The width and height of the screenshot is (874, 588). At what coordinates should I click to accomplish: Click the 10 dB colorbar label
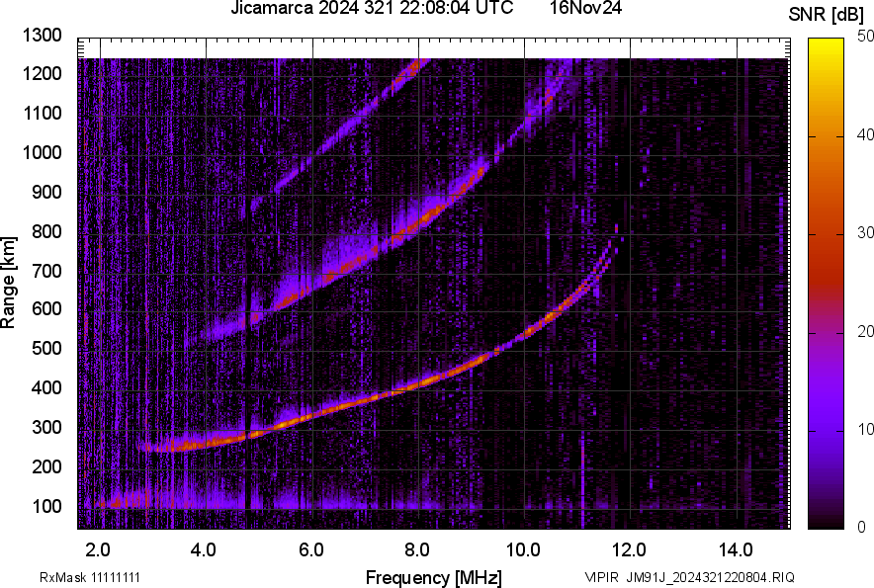865,429
